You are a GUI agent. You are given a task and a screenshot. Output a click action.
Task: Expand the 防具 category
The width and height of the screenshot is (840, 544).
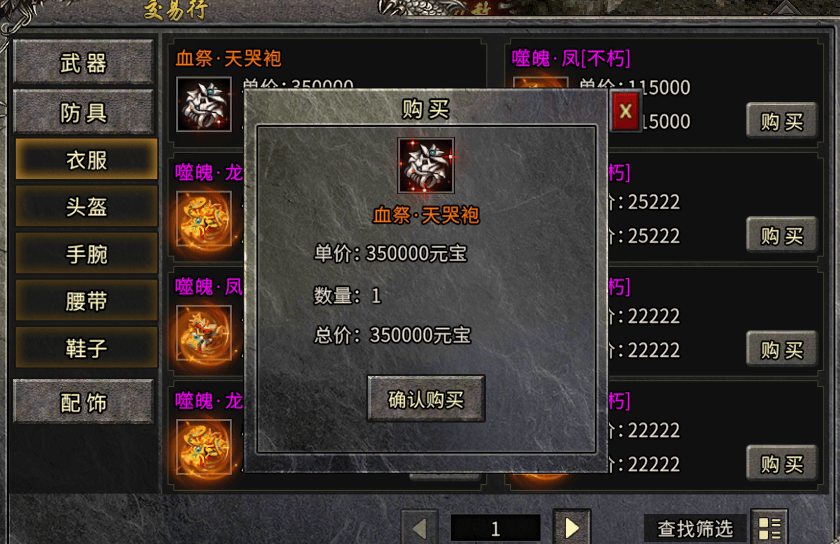click(x=84, y=112)
